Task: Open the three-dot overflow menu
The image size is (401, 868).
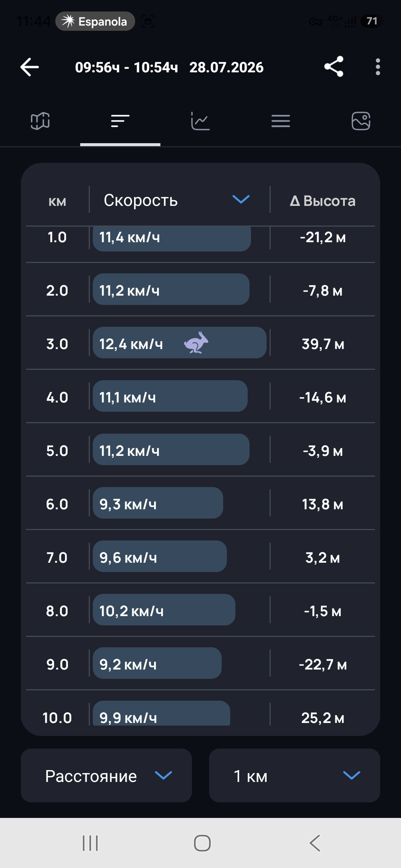Action: click(378, 67)
